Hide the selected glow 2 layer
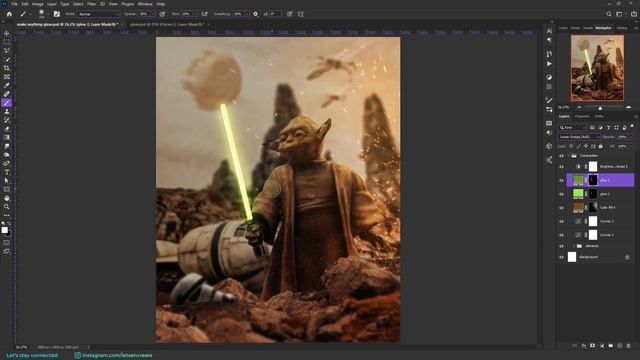 (561, 180)
